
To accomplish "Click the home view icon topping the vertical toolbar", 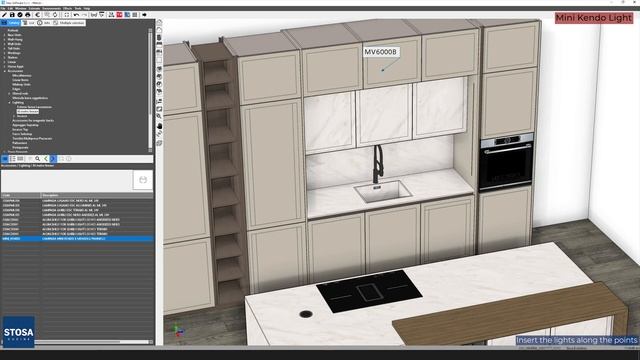I will [x=159, y=23].
